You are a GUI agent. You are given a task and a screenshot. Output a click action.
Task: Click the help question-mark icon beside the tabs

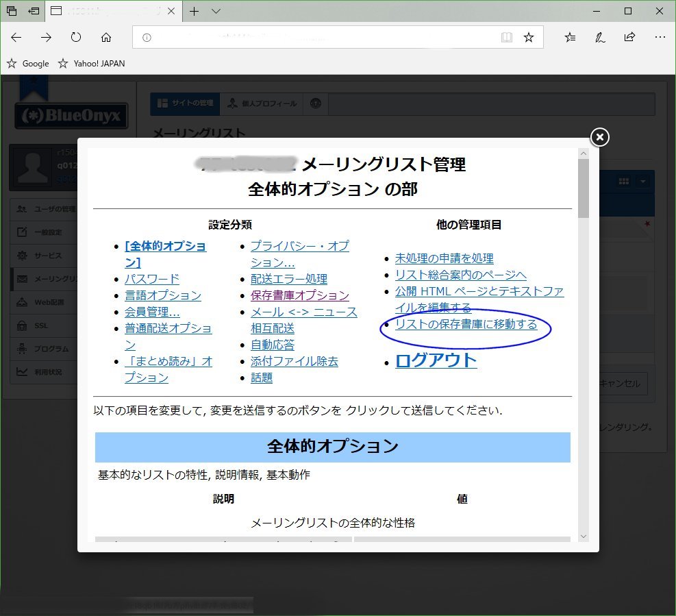(x=315, y=103)
